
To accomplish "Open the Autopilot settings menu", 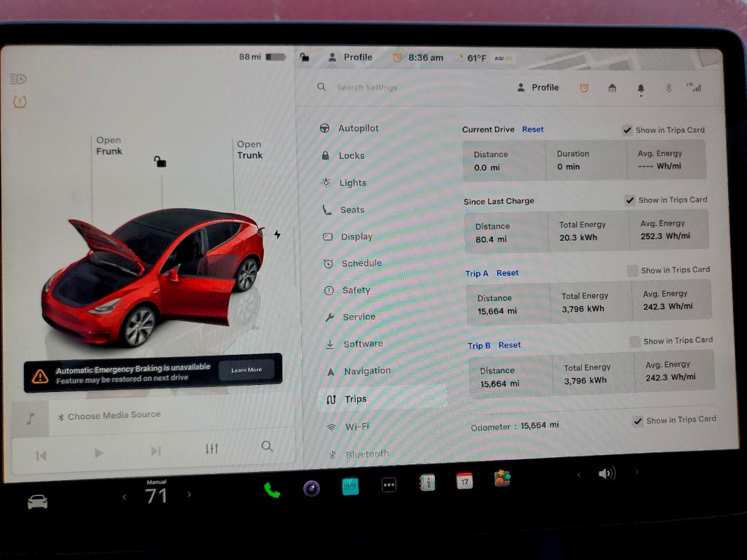I will [x=350, y=128].
